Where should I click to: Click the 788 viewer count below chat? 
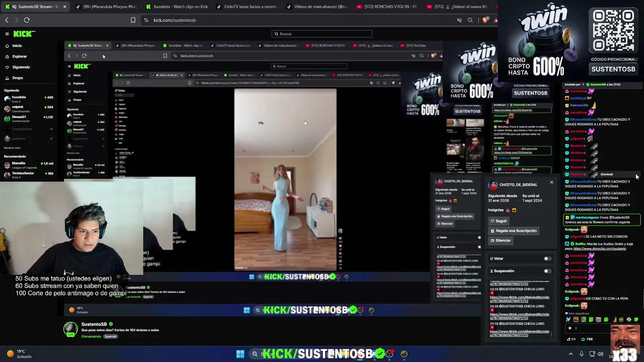(x=587, y=339)
